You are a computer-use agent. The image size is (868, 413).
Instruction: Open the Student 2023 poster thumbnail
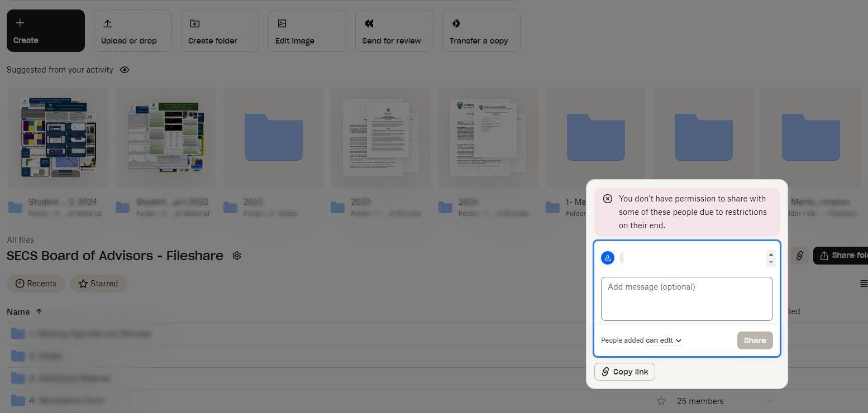pyautogui.click(x=166, y=137)
